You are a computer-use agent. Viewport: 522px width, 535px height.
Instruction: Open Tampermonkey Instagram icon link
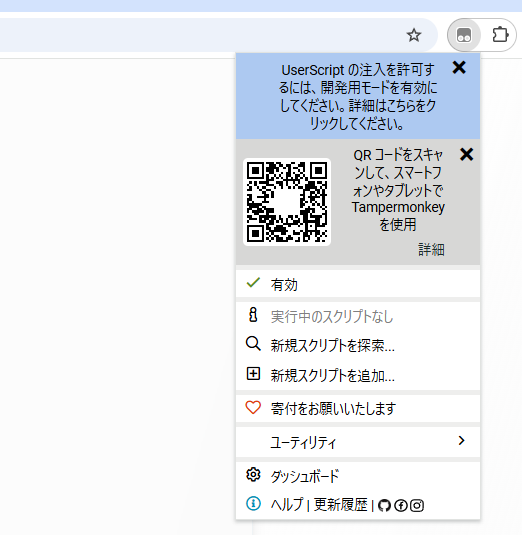(x=417, y=505)
